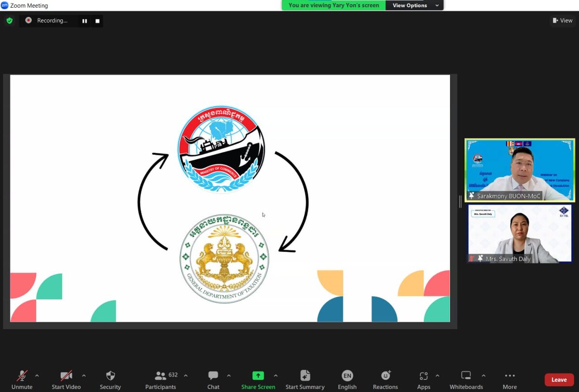This screenshot has width=579, height=392.
Task: Expand the arrow next to Apps
Action: coord(438,376)
